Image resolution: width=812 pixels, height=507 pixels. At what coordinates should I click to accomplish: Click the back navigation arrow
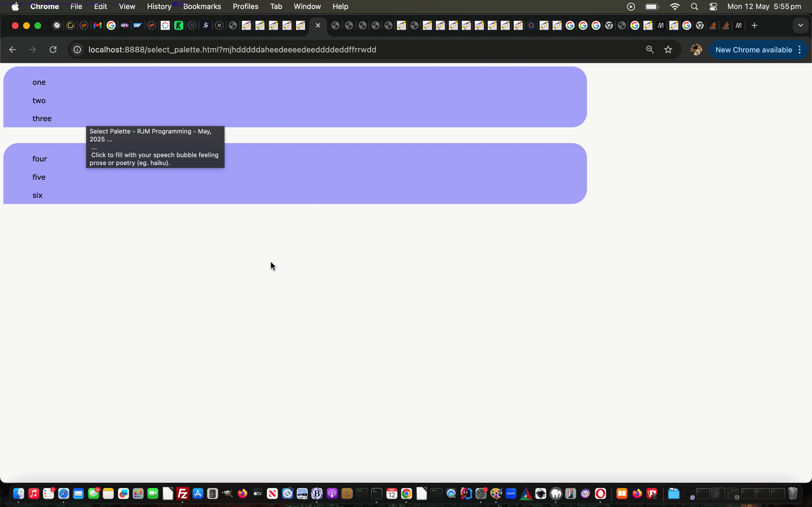coord(12,50)
